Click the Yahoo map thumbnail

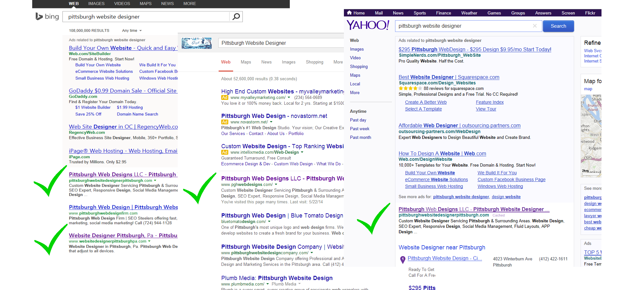(x=591, y=135)
